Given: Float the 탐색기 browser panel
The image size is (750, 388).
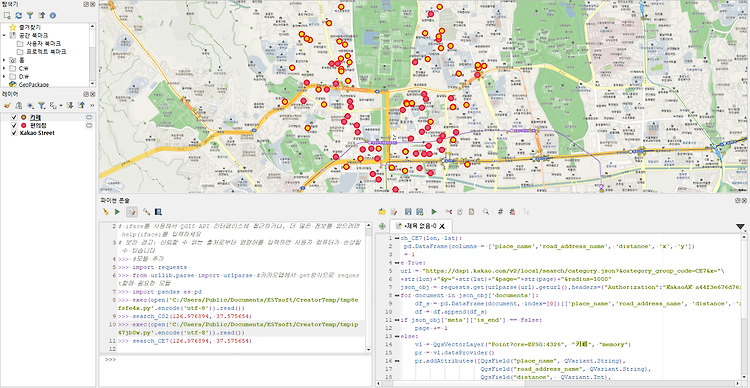Looking at the screenshot, I should pos(86,3).
